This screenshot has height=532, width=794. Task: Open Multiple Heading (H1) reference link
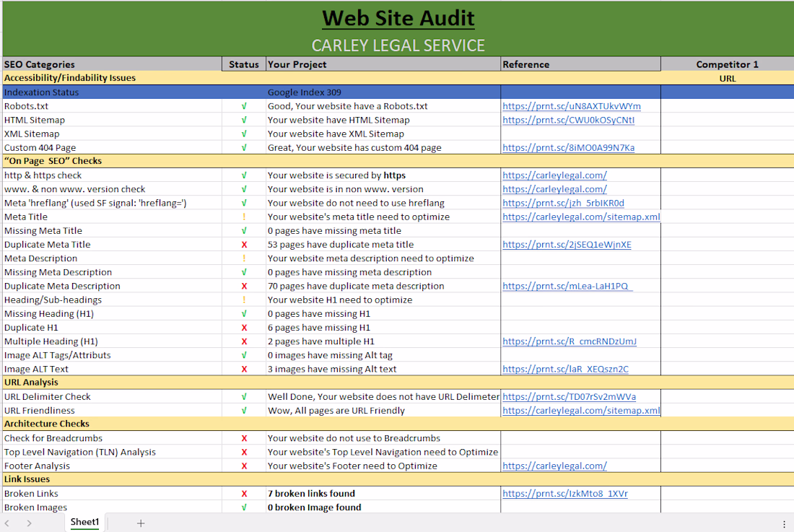click(x=570, y=341)
